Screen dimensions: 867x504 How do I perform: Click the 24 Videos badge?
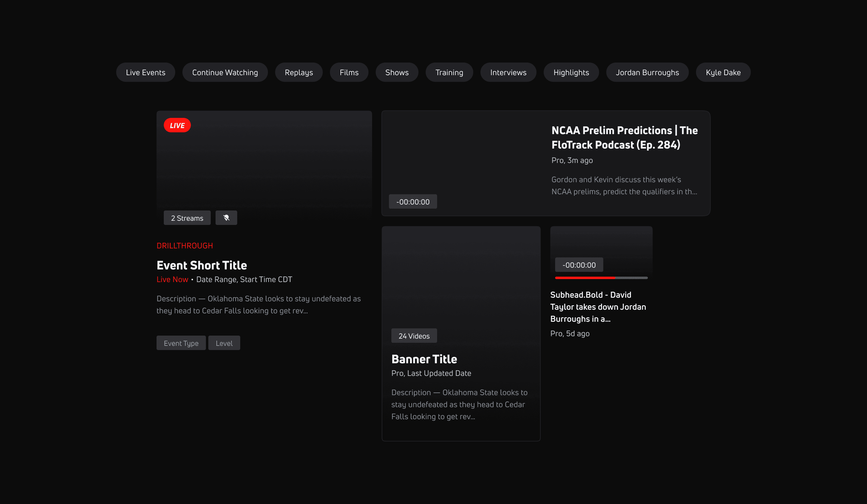[x=414, y=336]
